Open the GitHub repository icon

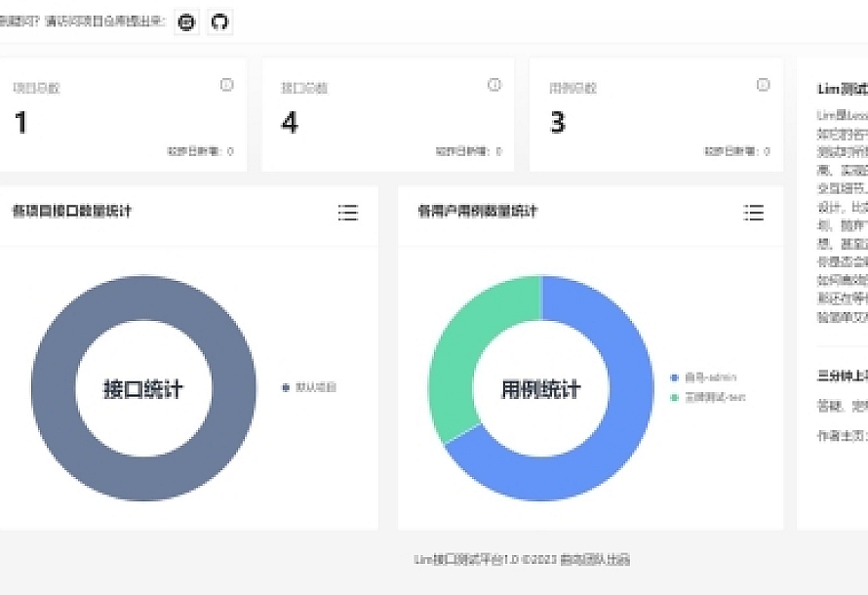coord(220,22)
